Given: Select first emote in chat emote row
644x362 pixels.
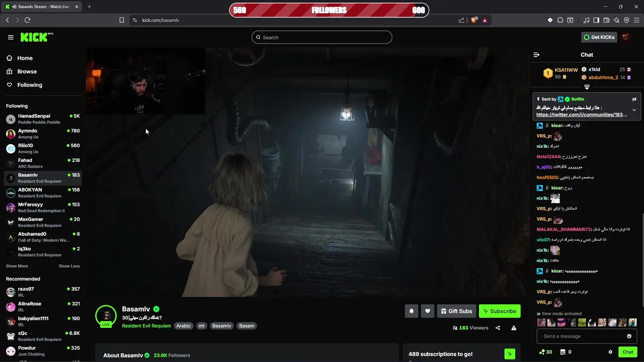Looking at the screenshot, I should coord(541,323).
